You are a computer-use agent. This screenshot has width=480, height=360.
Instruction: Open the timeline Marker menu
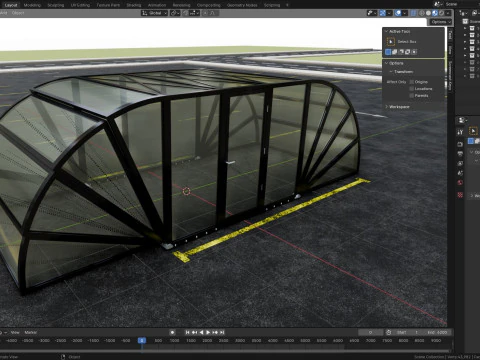(x=31, y=332)
